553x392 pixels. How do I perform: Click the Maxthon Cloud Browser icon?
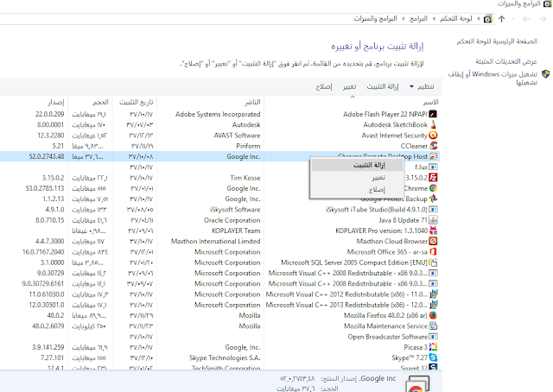tap(433, 241)
